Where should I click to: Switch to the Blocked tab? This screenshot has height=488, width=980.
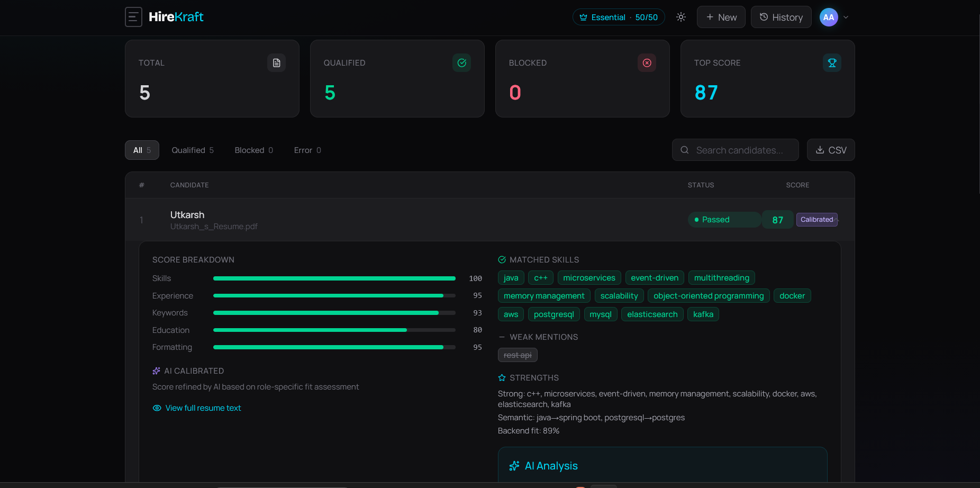click(x=254, y=150)
